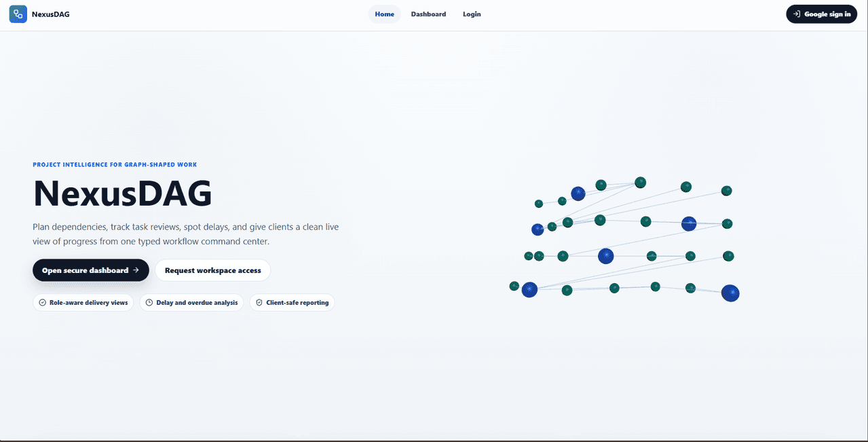
Task: Click the Request workspace access button
Action: tap(213, 270)
